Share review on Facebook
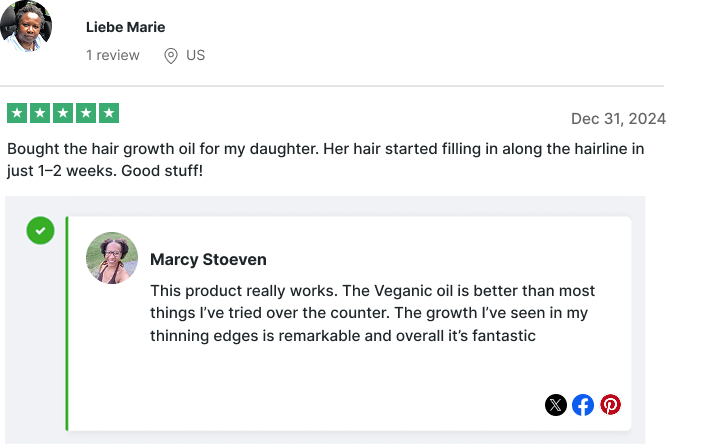 [583, 405]
